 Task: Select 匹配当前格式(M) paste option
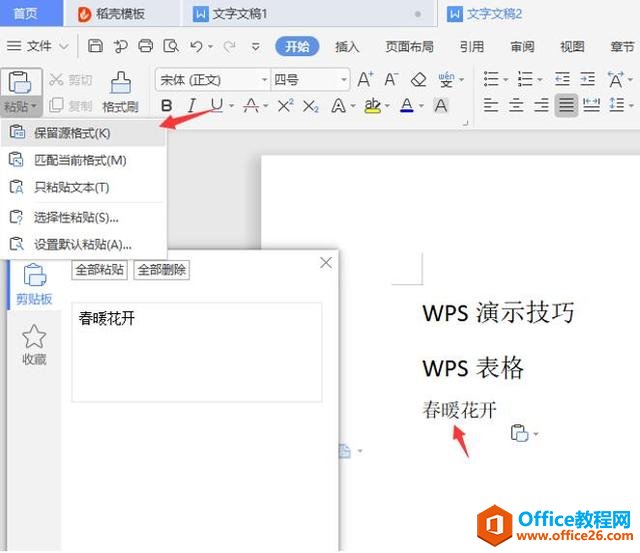pyautogui.click(x=84, y=160)
